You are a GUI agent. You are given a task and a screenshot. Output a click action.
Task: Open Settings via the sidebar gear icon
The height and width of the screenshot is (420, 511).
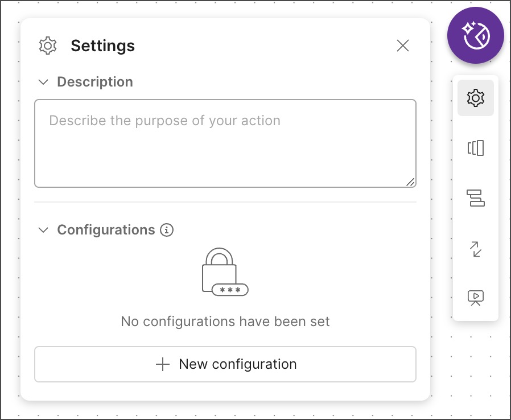[475, 98]
